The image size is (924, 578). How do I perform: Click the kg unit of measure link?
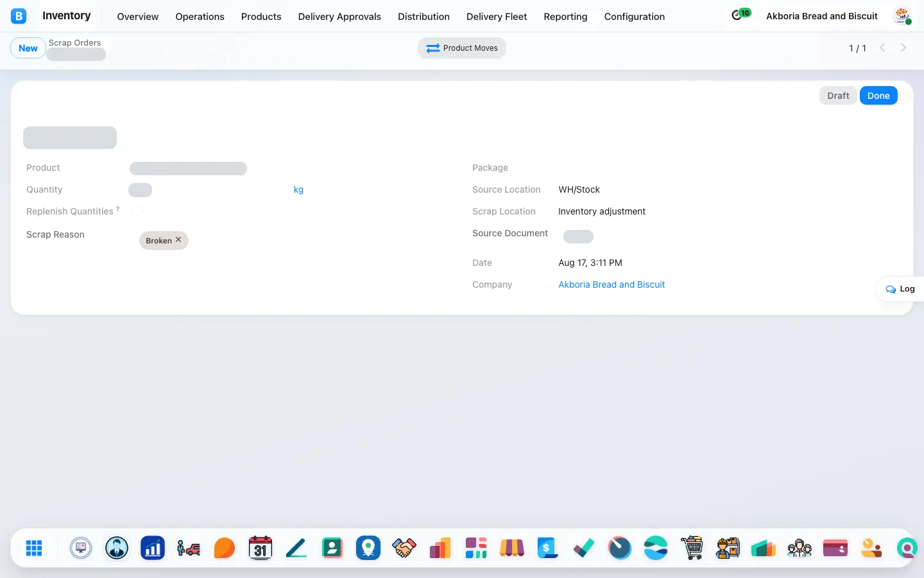tap(298, 189)
